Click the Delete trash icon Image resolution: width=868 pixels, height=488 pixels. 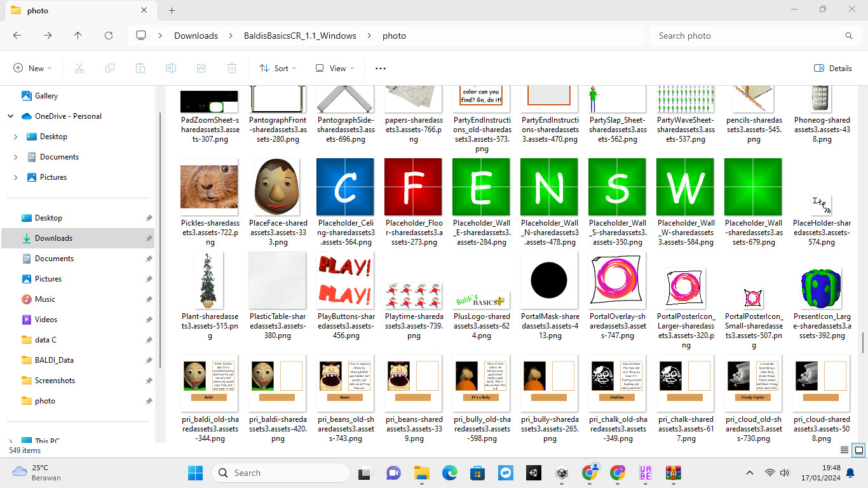coord(232,68)
